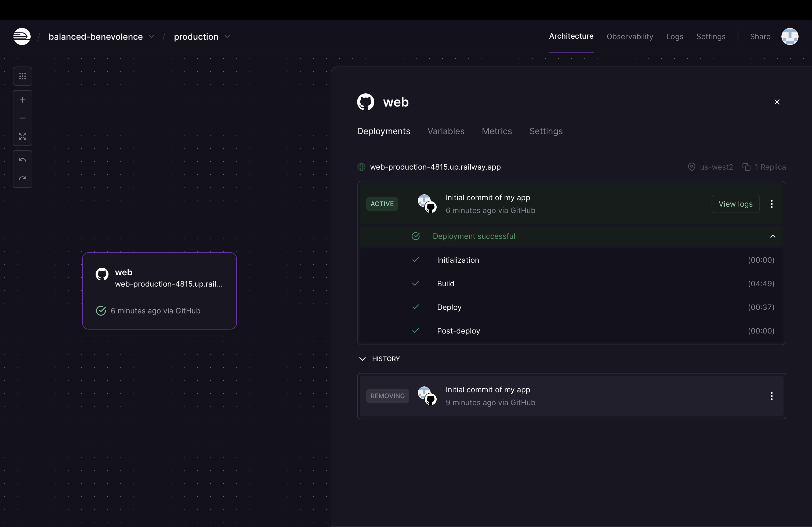The image size is (812, 527).
Task: Open the Observability page
Action: 629,36
